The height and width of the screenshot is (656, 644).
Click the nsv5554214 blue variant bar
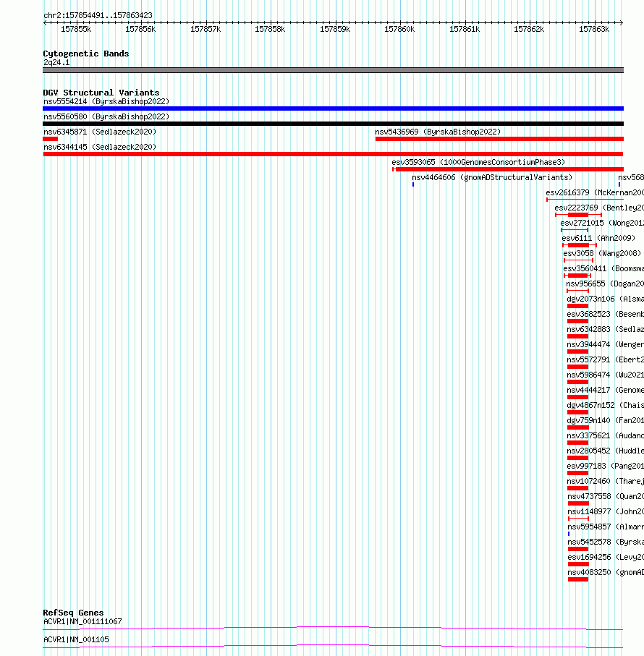[333, 108]
